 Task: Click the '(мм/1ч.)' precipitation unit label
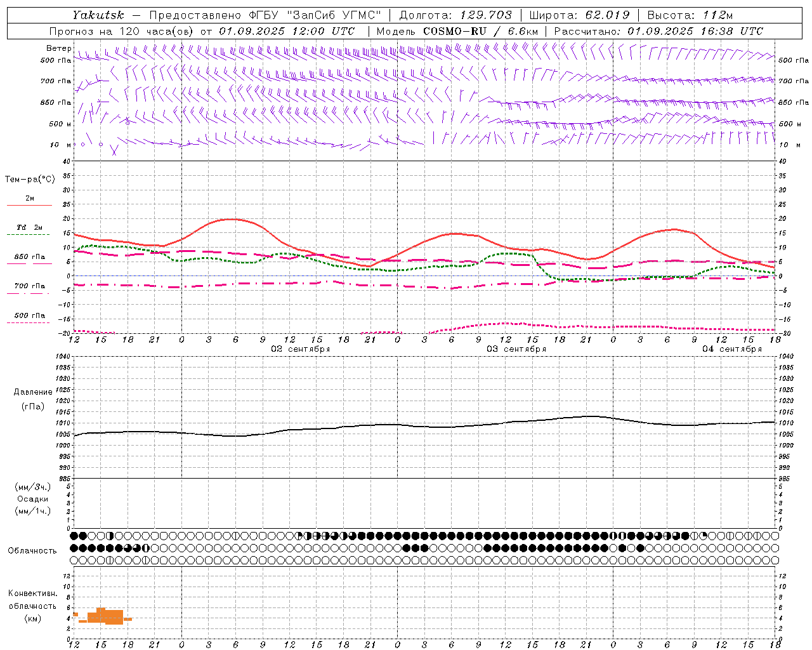click(33, 511)
